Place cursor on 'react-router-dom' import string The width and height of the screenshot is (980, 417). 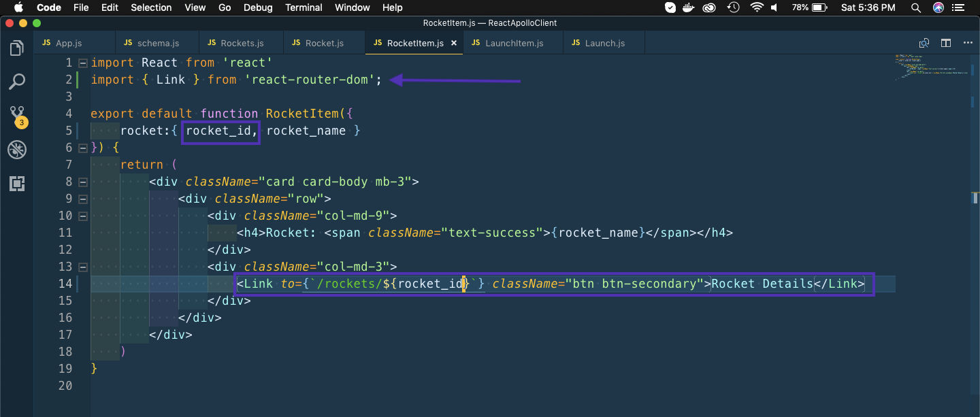(x=310, y=80)
